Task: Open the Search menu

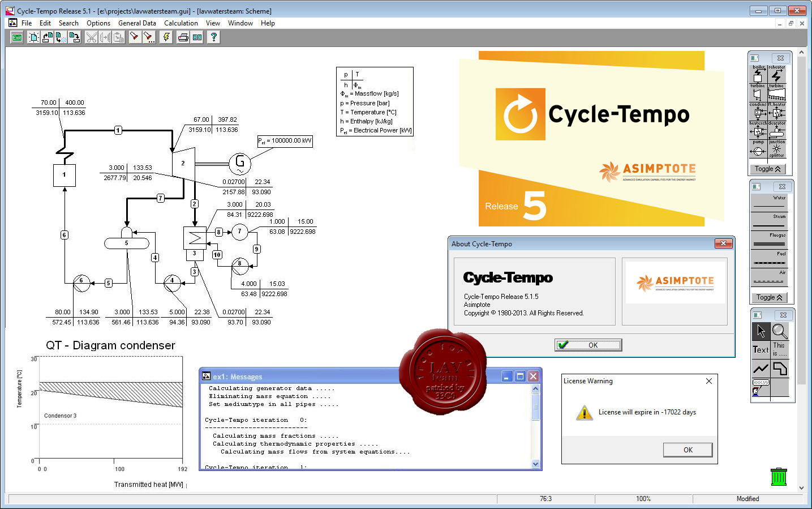Action: coord(68,23)
